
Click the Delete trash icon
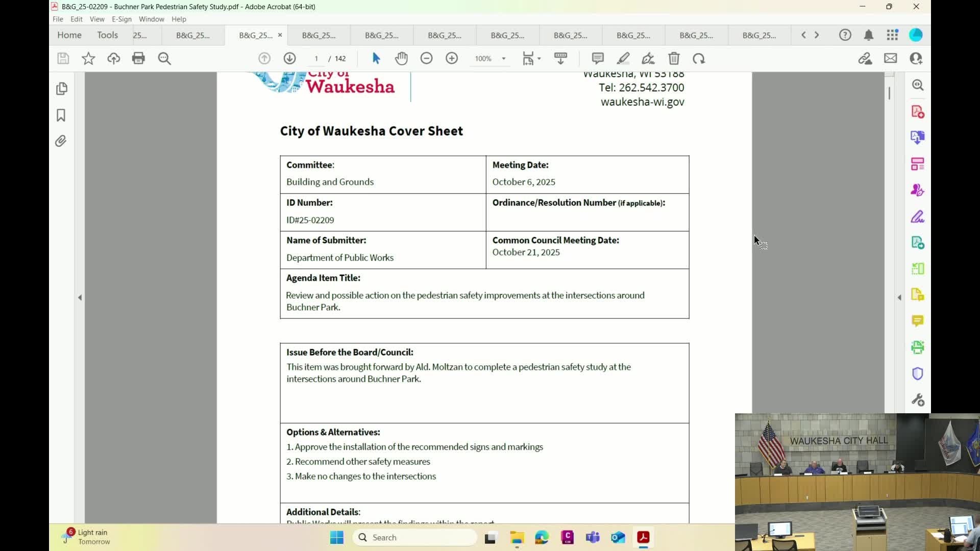coord(674,58)
